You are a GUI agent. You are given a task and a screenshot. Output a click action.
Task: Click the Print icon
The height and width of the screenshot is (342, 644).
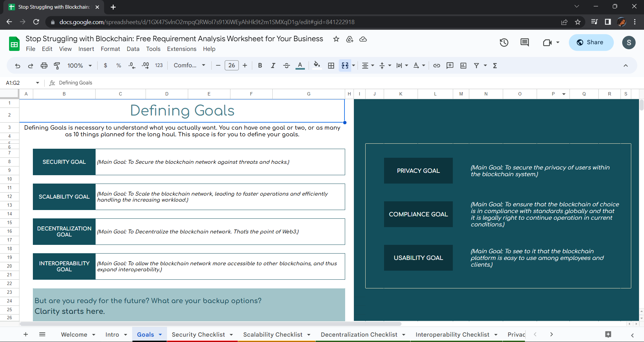[x=44, y=66]
